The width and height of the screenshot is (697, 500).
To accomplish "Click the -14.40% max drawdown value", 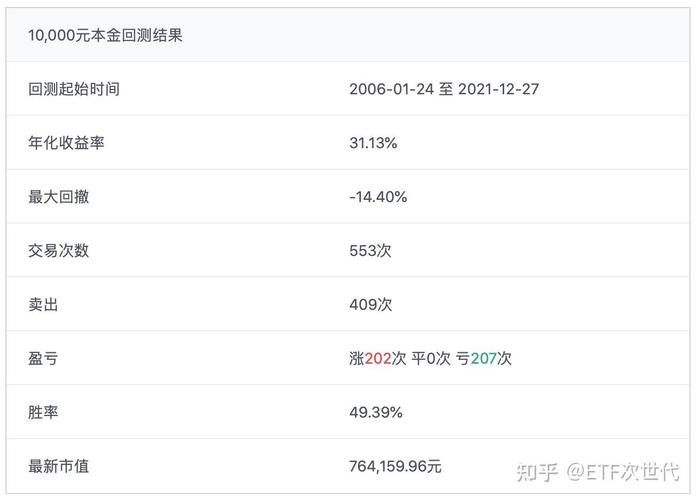I will point(378,197).
